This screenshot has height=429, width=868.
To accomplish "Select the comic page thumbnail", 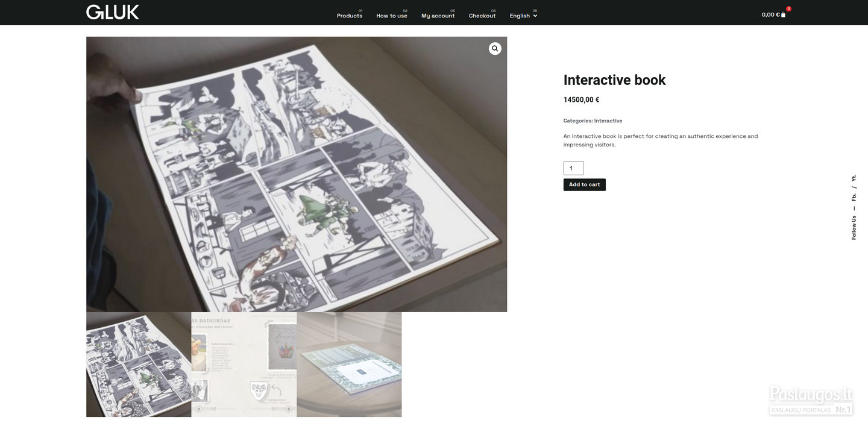I will (x=139, y=365).
